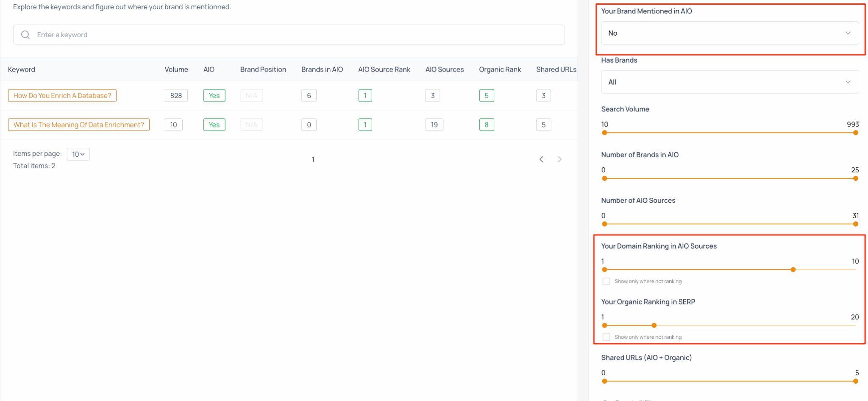Click the search magnifier icon
Image resolution: width=868 pixels, height=401 pixels.
pos(25,35)
